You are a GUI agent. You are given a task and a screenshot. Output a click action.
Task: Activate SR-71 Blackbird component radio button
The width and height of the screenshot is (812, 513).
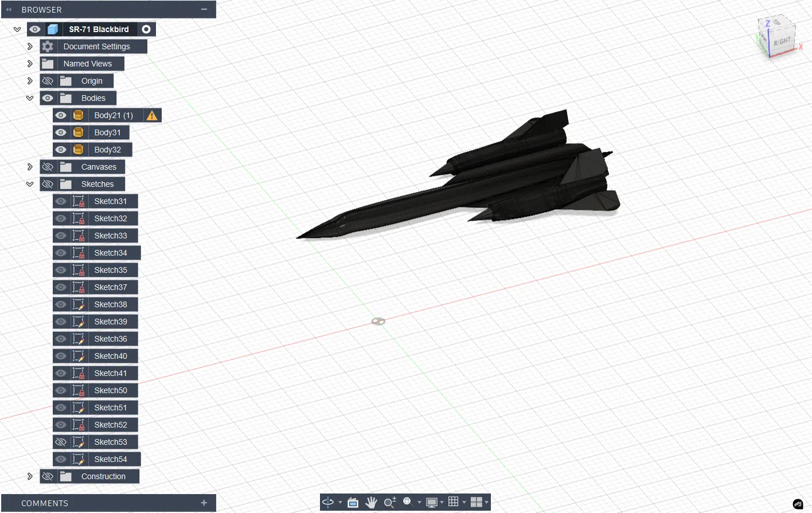click(146, 29)
